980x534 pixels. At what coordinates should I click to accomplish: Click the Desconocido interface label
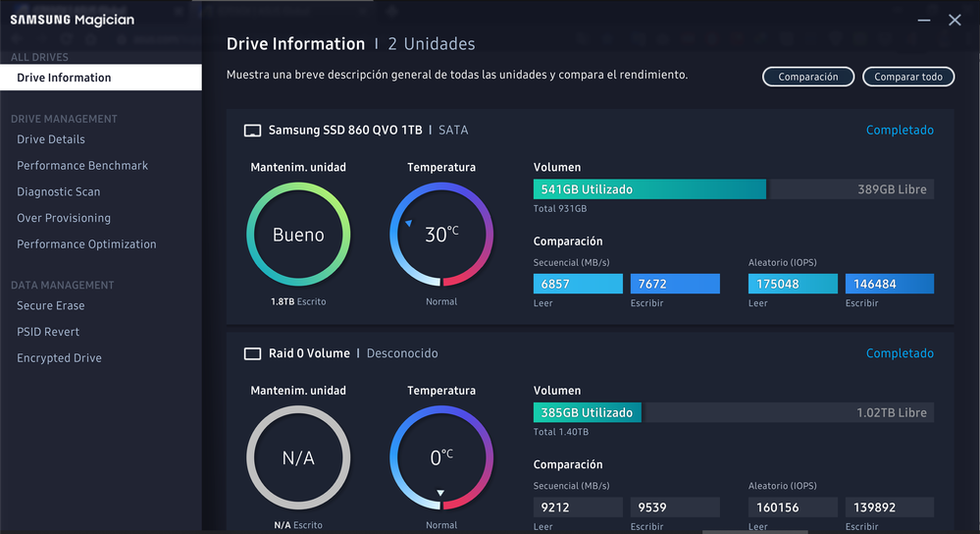pyautogui.click(x=402, y=353)
